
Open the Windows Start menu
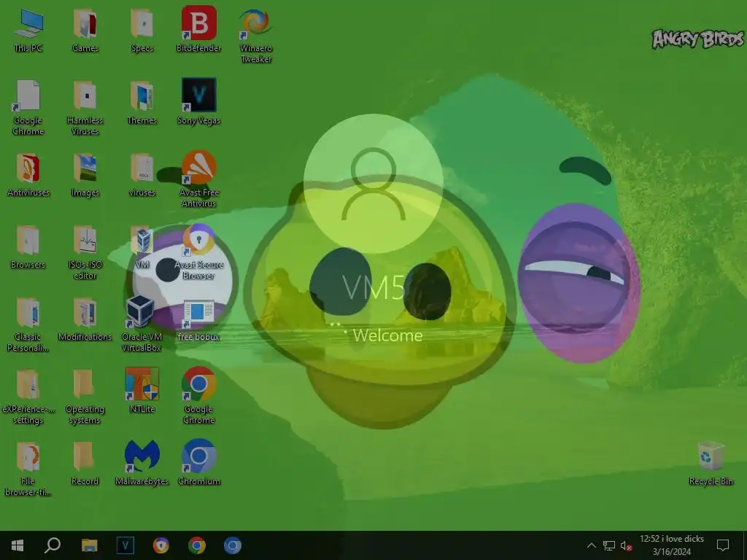click(x=18, y=545)
